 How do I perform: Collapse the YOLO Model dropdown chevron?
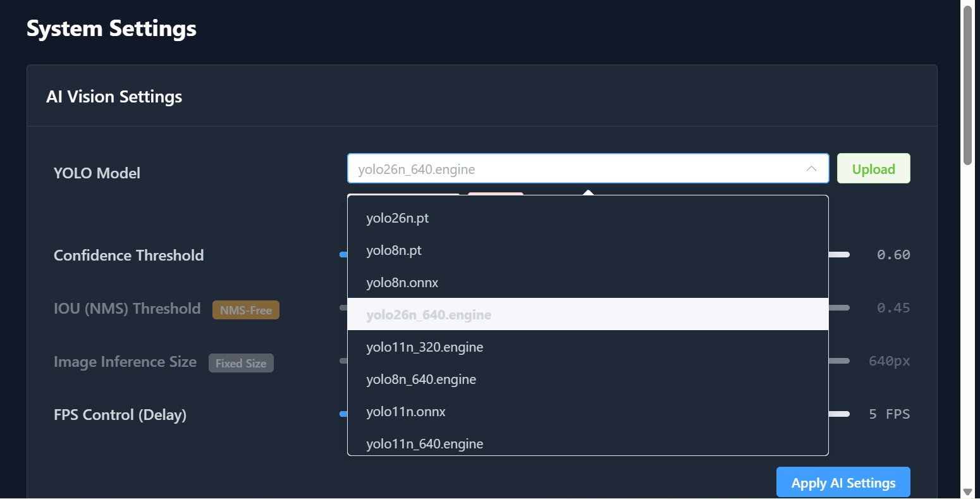(811, 169)
